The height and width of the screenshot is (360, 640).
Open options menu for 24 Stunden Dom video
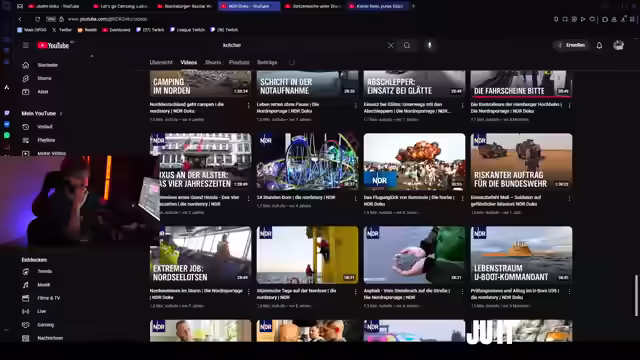pyautogui.click(x=355, y=198)
